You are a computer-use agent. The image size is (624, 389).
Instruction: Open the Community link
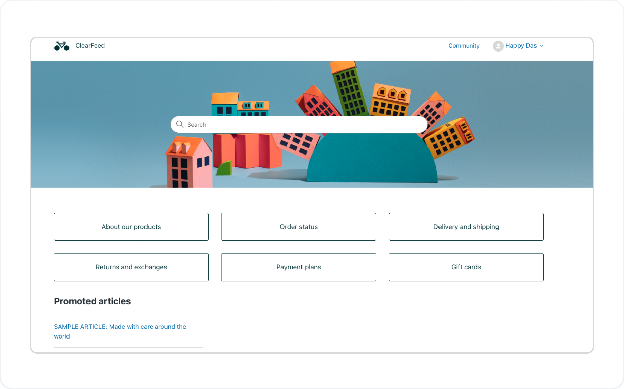tap(464, 46)
